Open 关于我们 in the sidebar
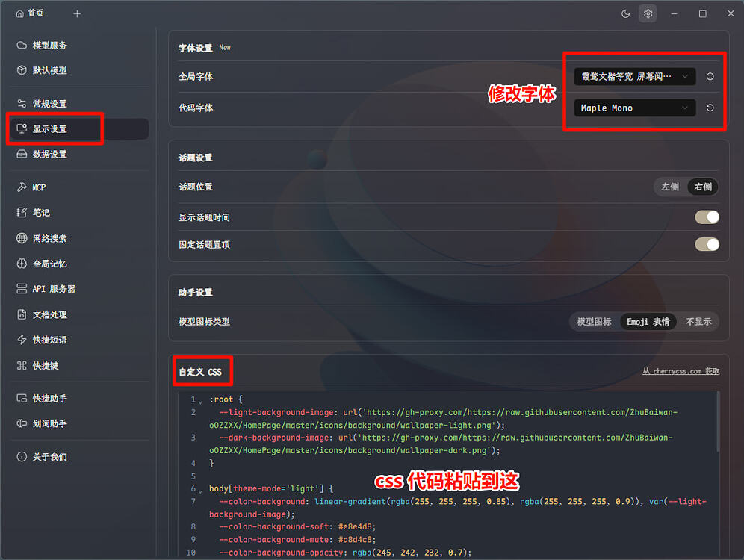Viewport: 744px width, 560px height. point(79,457)
